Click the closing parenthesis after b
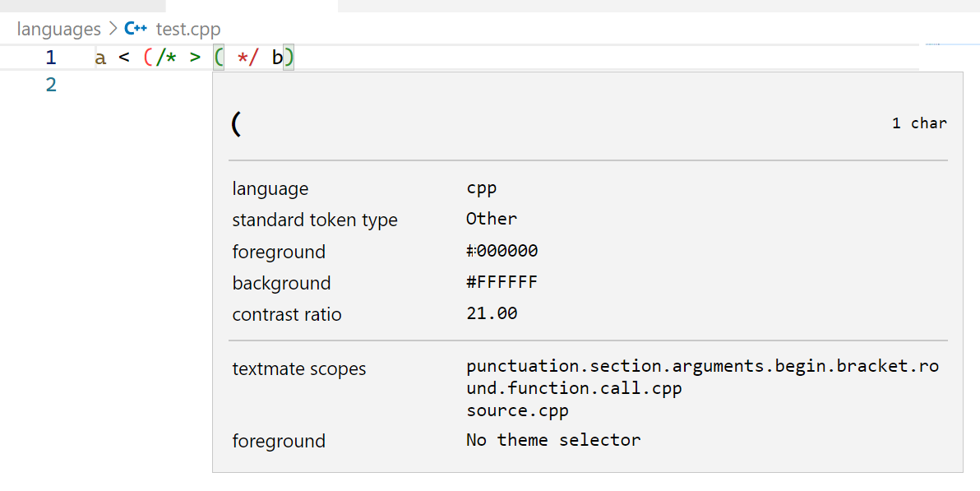The height and width of the screenshot is (491, 980). click(289, 57)
